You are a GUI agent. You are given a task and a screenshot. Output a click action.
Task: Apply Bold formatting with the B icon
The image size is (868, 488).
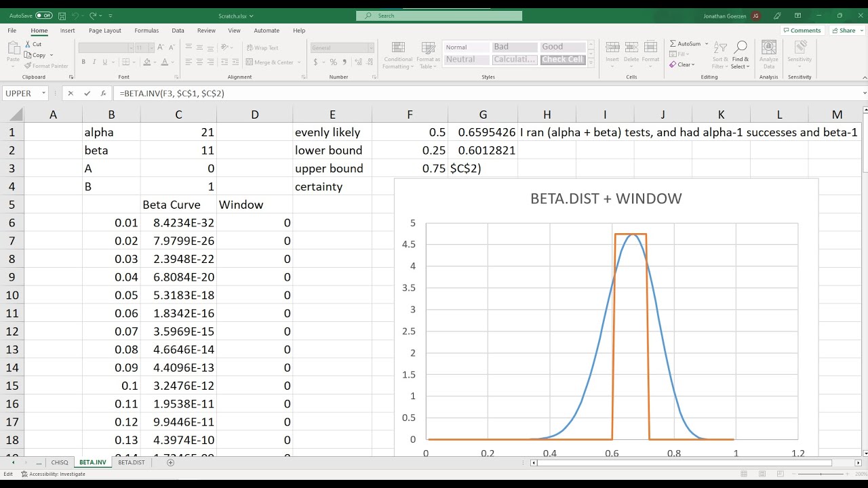(83, 62)
